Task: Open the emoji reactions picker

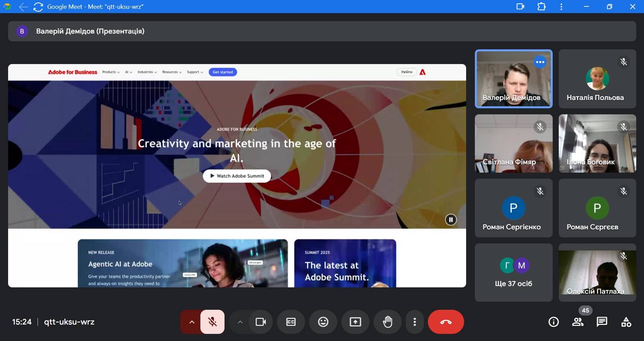Action: coord(323,322)
